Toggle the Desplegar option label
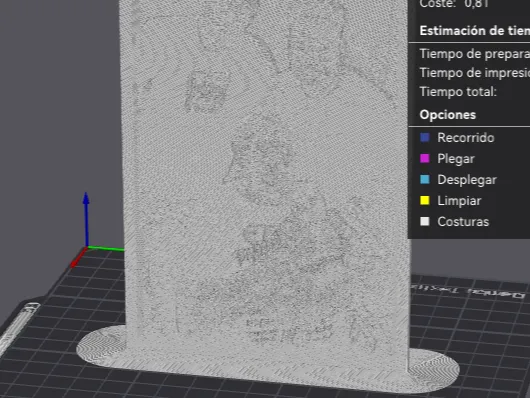This screenshot has height=398, width=530. [x=467, y=180]
